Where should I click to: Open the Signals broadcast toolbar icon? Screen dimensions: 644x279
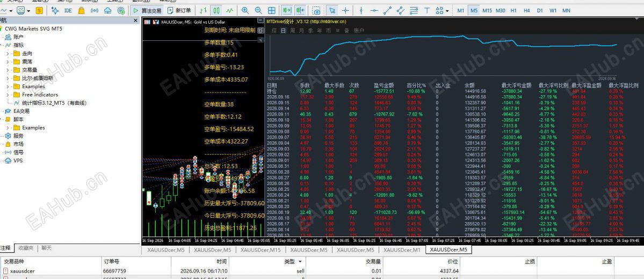(95, 10)
